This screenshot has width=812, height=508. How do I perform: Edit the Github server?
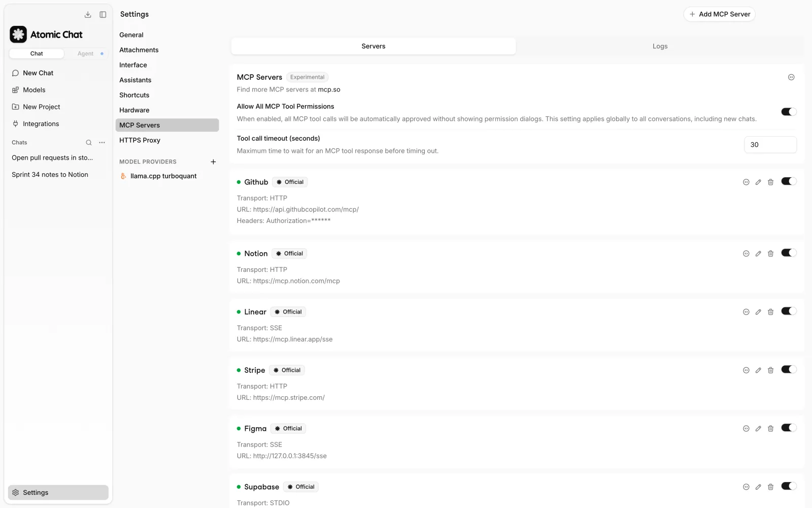click(758, 182)
